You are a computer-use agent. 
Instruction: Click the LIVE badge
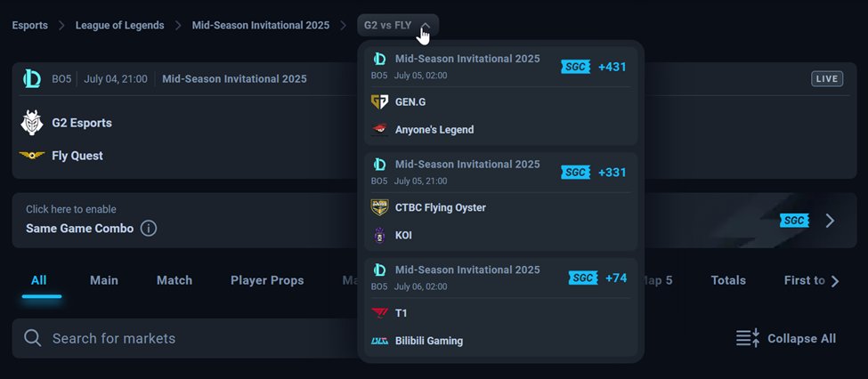827,79
